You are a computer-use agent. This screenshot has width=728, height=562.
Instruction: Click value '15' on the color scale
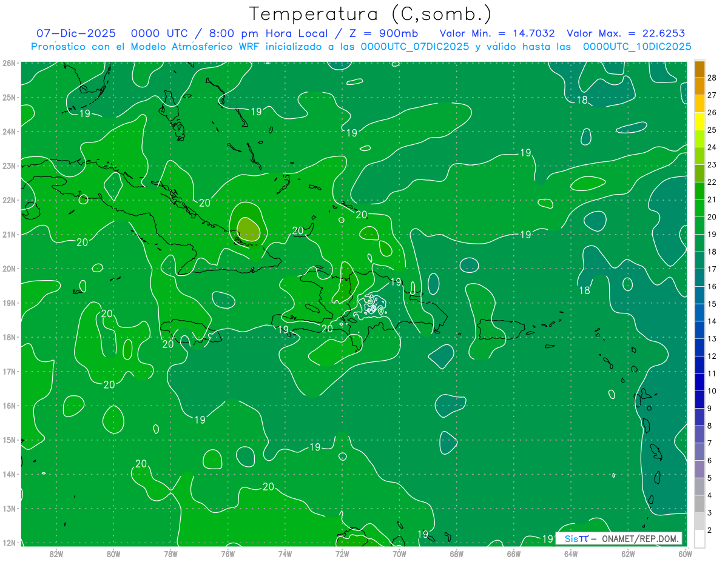pos(712,304)
